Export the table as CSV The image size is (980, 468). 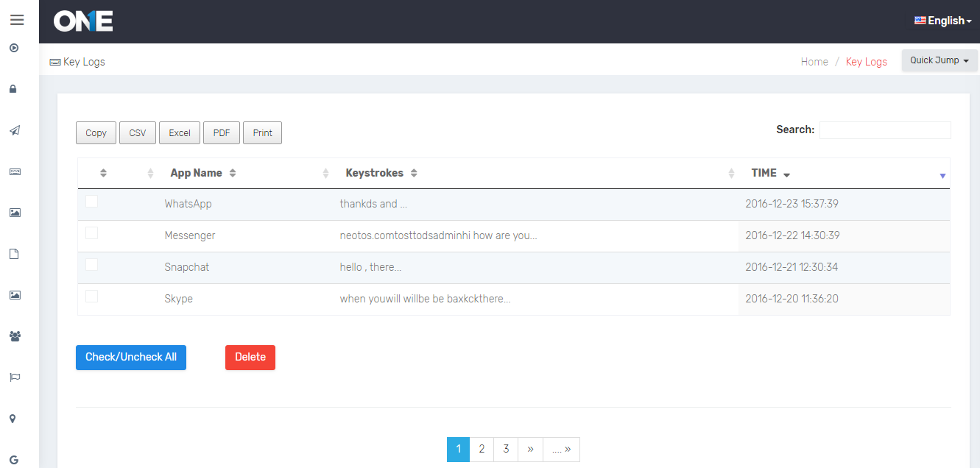[x=138, y=133]
